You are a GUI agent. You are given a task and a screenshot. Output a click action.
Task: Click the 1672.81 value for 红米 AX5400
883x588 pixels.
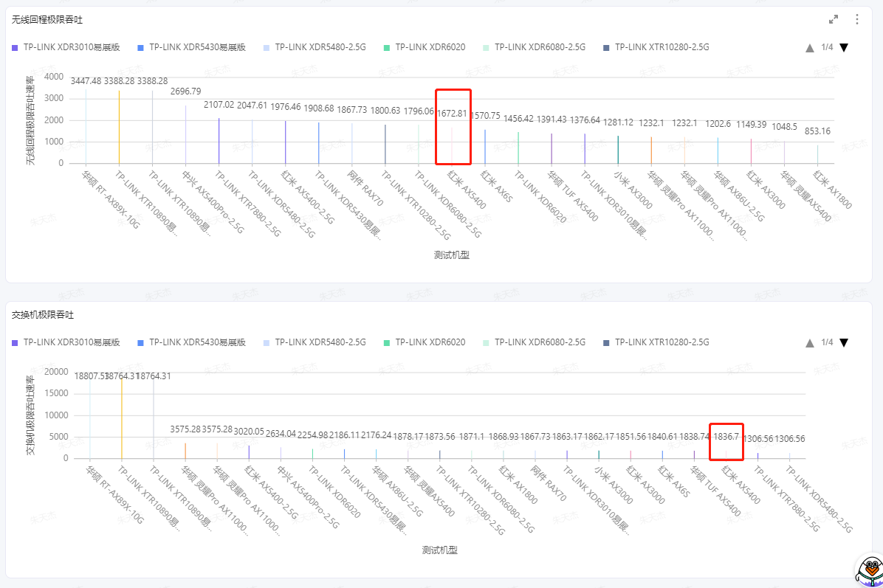click(x=452, y=114)
